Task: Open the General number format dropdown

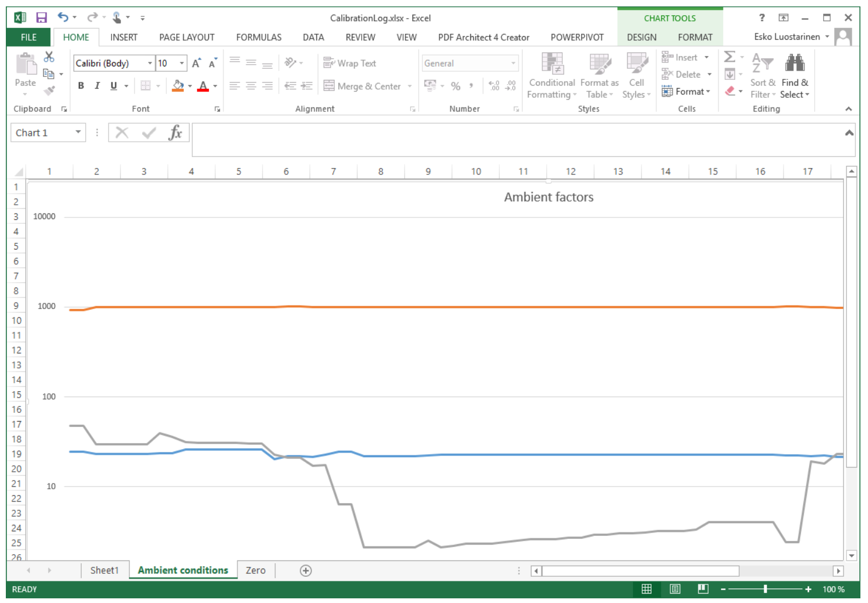Action: (513, 63)
